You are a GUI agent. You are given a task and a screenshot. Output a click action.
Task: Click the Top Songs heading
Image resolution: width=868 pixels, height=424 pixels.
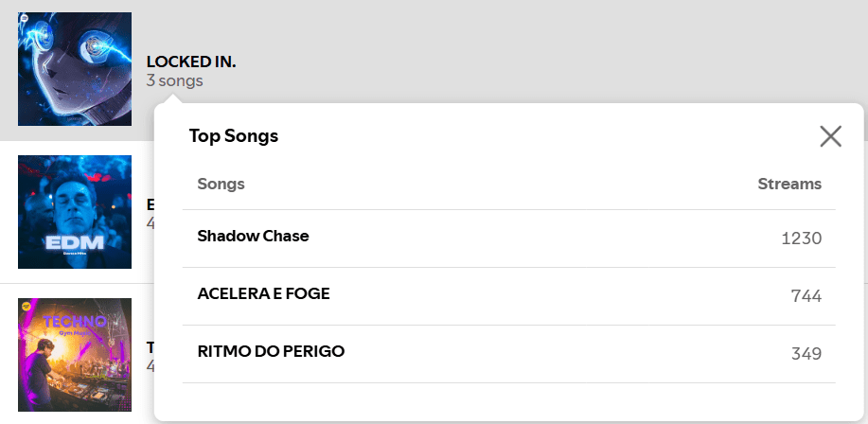tap(234, 135)
